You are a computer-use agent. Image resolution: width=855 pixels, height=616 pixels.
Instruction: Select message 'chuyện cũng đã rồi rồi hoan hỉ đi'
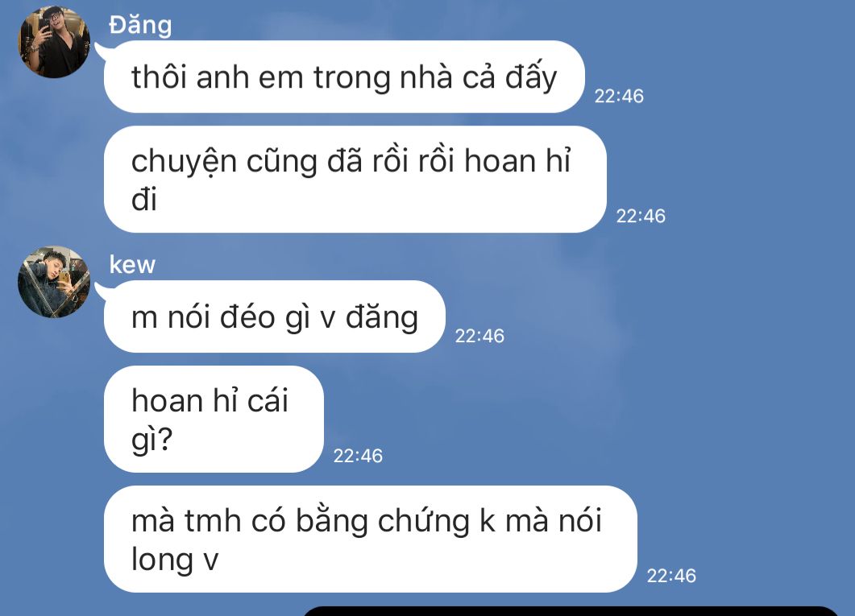(x=355, y=180)
